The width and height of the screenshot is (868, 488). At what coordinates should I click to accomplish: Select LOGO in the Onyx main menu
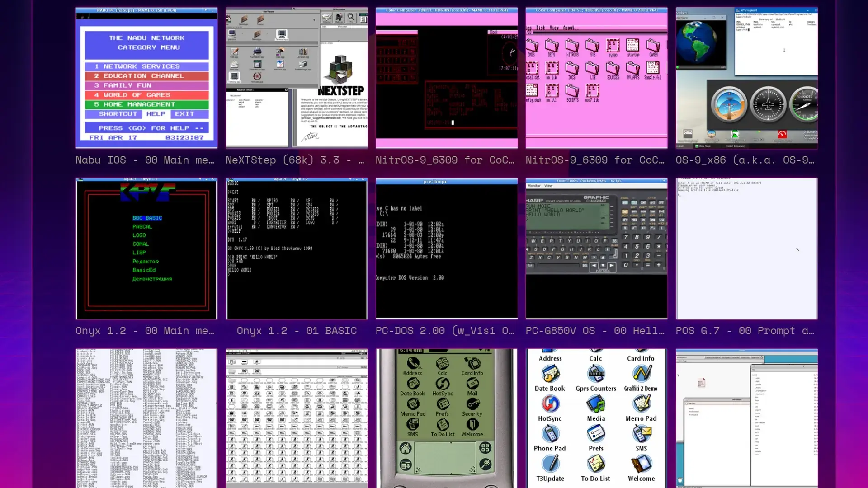pos(139,235)
